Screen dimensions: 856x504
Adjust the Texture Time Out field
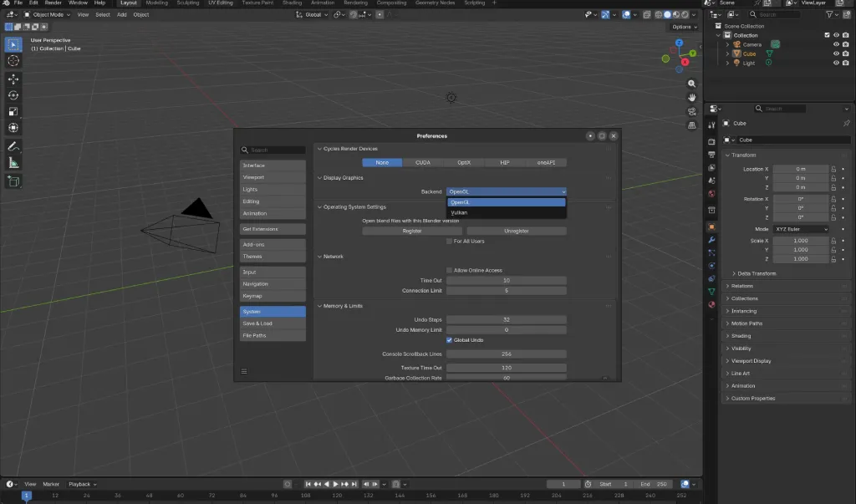click(x=506, y=368)
